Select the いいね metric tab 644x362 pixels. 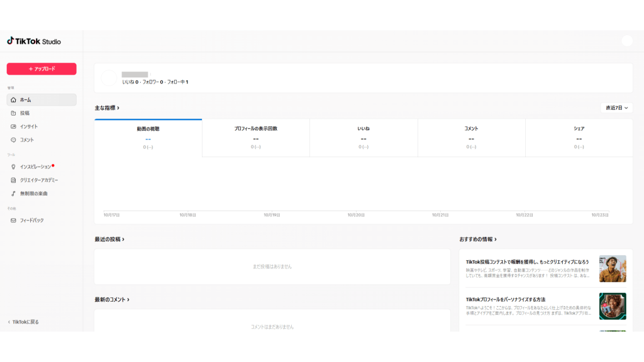point(364,138)
